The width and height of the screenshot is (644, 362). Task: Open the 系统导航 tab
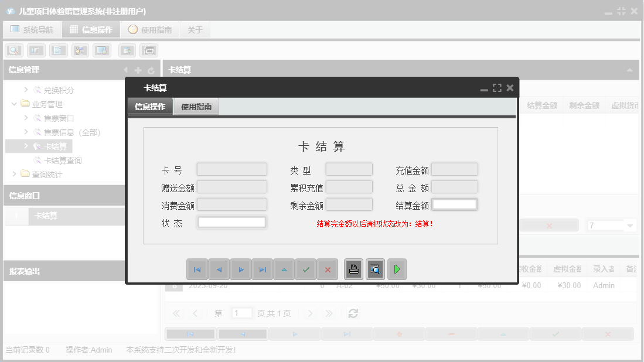pyautogui.click(x=32, y=29)
